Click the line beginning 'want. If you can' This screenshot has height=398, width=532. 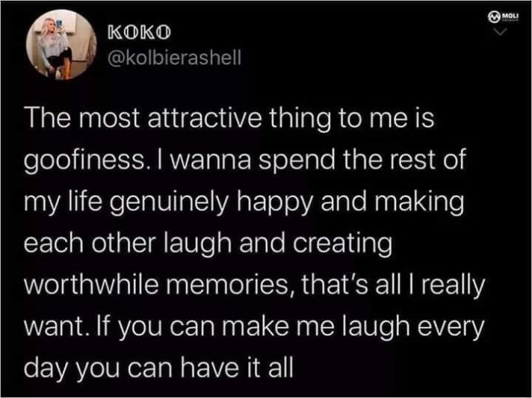(x=254, y=327)
